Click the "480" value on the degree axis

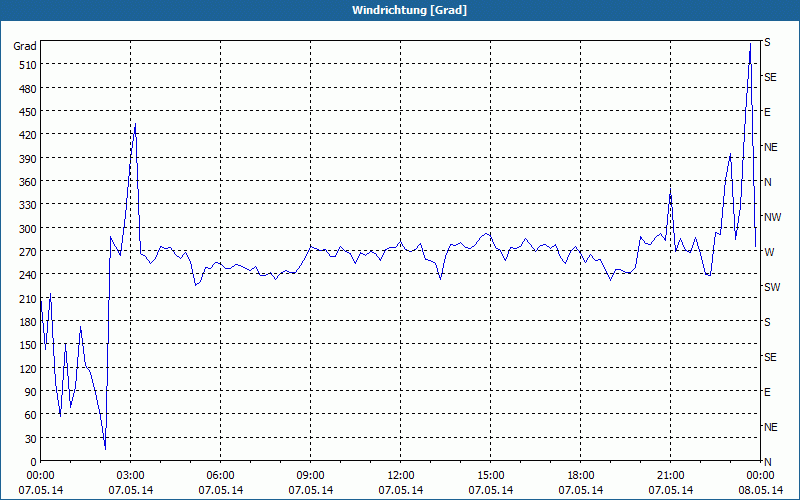pyautogui.click(x=28, y=89)
